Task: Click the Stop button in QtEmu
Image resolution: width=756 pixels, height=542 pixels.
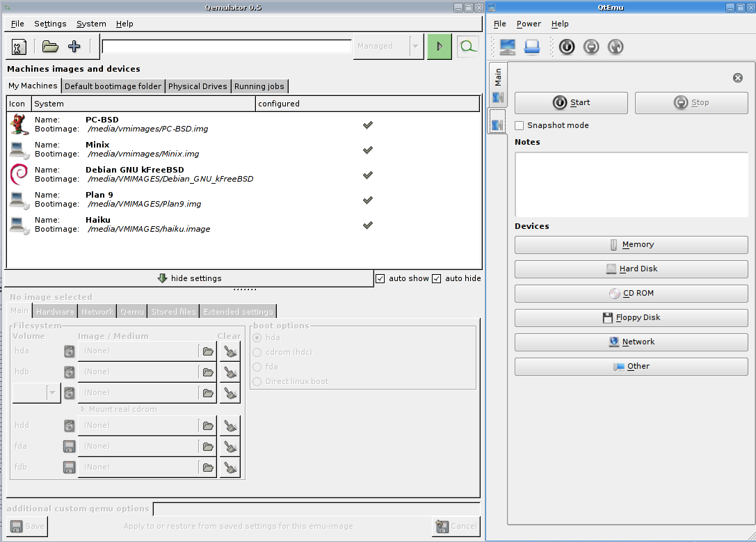Action: (x=691, y=103)
